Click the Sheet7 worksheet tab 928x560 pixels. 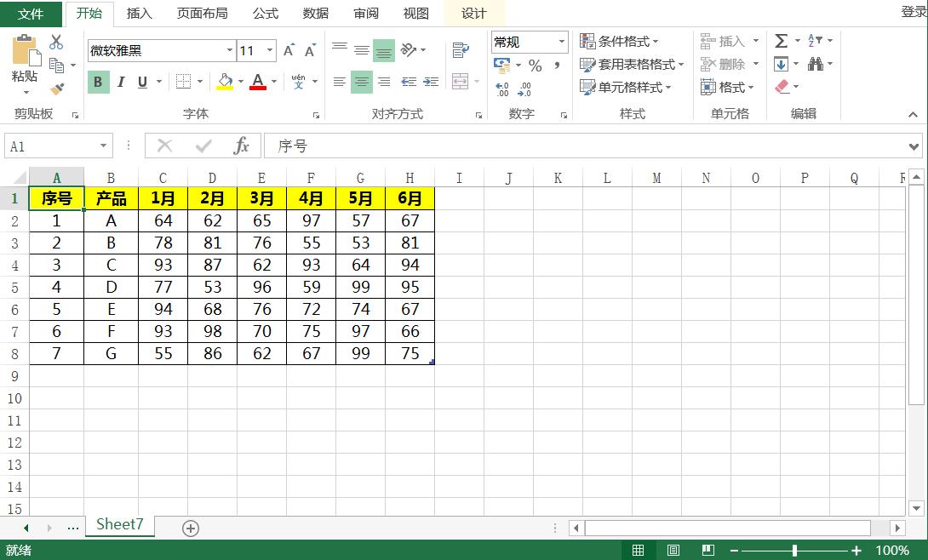[x=120, y=524]
